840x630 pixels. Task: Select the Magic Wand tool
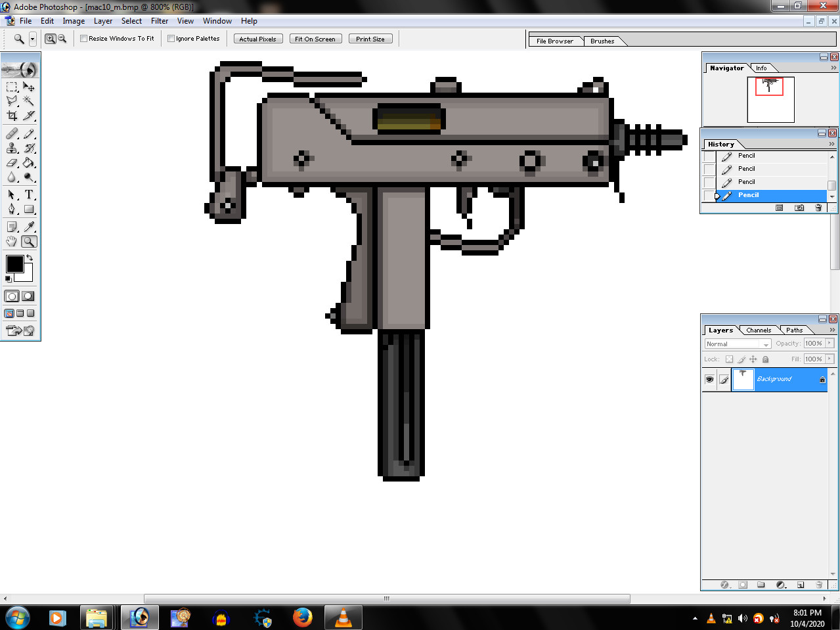pyautogui.click(x=29, y=101)
